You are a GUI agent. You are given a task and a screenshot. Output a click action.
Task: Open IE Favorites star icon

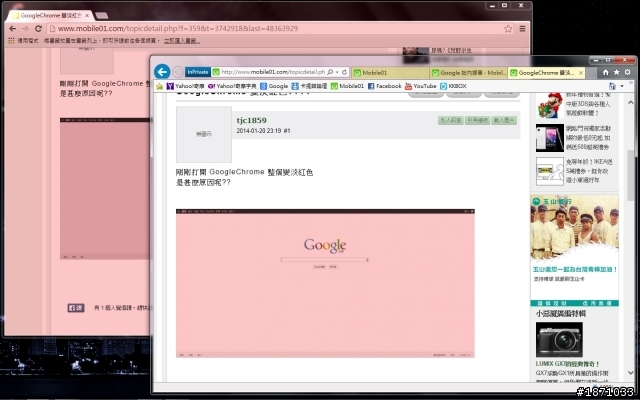click(616, 72)
